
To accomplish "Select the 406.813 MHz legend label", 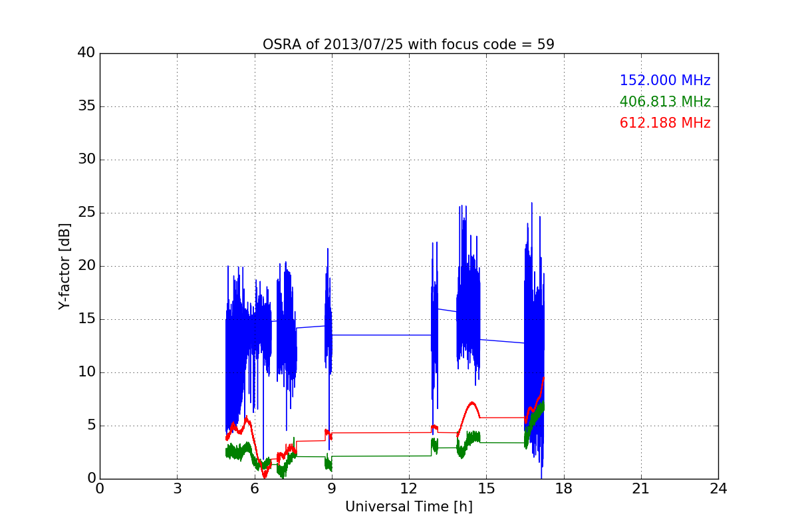I will point(665,102).
